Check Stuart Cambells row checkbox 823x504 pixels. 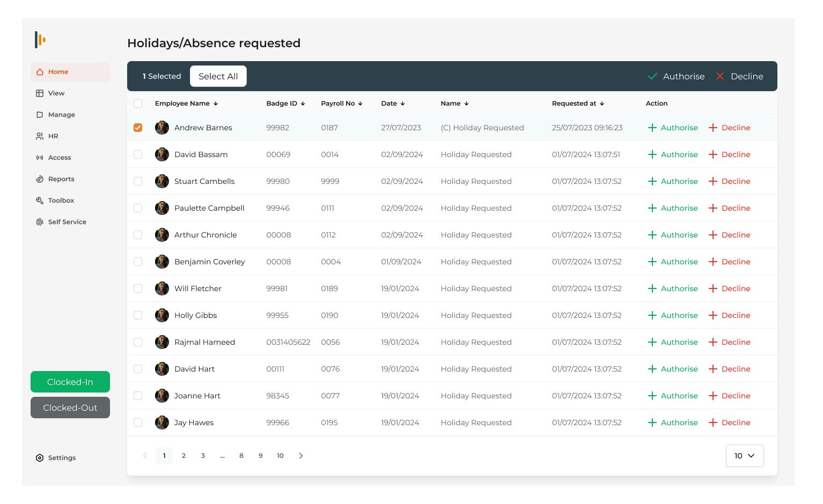coord(138,181)
